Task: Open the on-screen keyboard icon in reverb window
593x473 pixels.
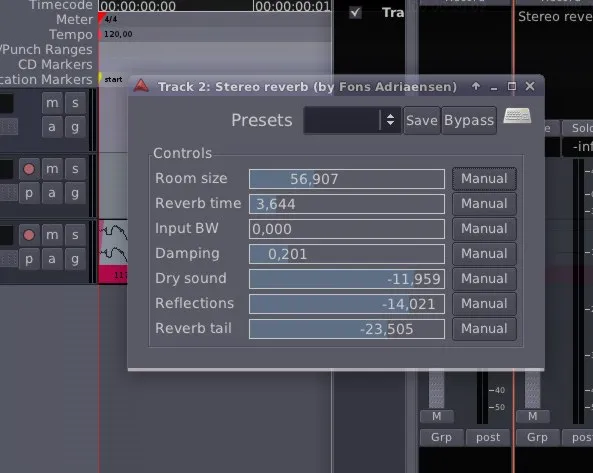Action: click(x=517, y=116)
